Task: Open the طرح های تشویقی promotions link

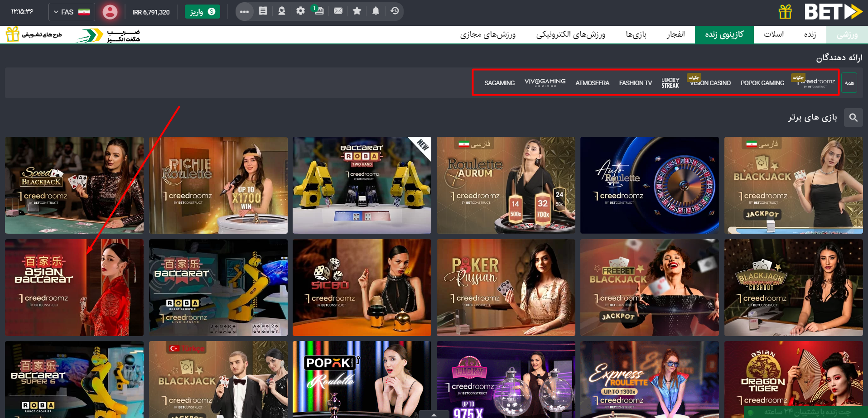Action: 34,34
